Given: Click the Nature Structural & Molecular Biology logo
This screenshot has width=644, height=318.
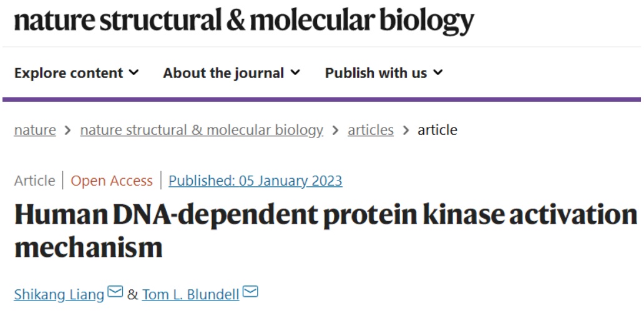Looking at the screenshot, I should (244, 21).
